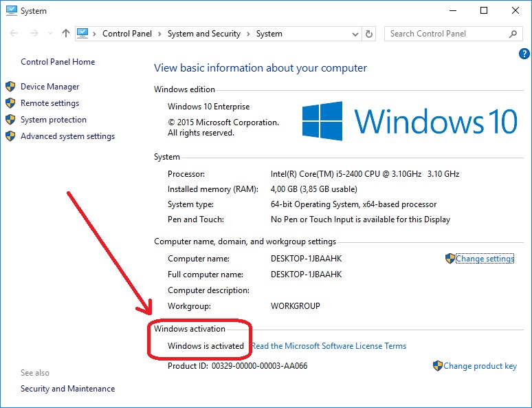Click the System window title icon
The width and height of the screenshot is (532, 408).
click(x=12, y=10)
